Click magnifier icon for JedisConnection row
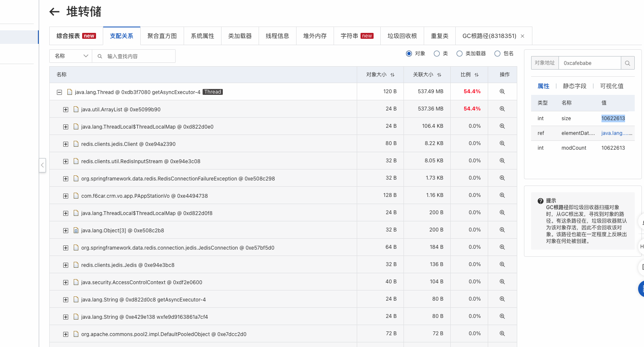The image size is (644, 347). [x=502, y=247]
